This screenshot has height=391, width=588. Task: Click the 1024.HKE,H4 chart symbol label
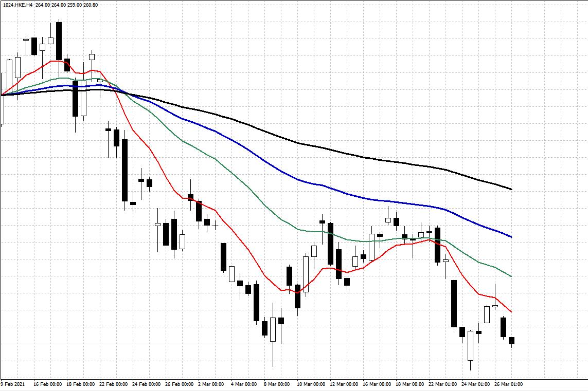click(17, 5)
